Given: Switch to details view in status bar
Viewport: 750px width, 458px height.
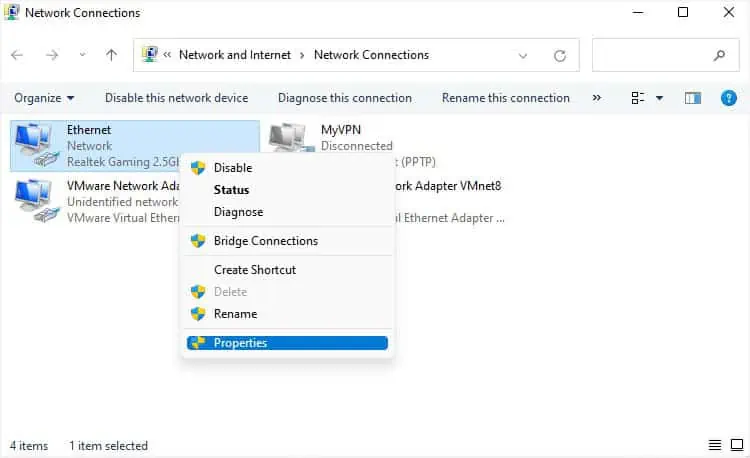Looking at the screenshot, I should point(715,445).
